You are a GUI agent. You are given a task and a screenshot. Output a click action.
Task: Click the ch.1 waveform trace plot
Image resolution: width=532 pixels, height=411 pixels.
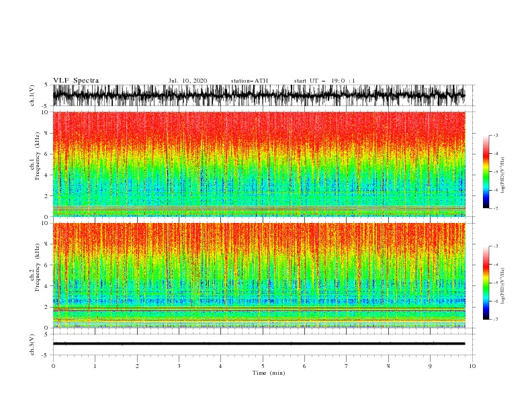coord(259,95)
